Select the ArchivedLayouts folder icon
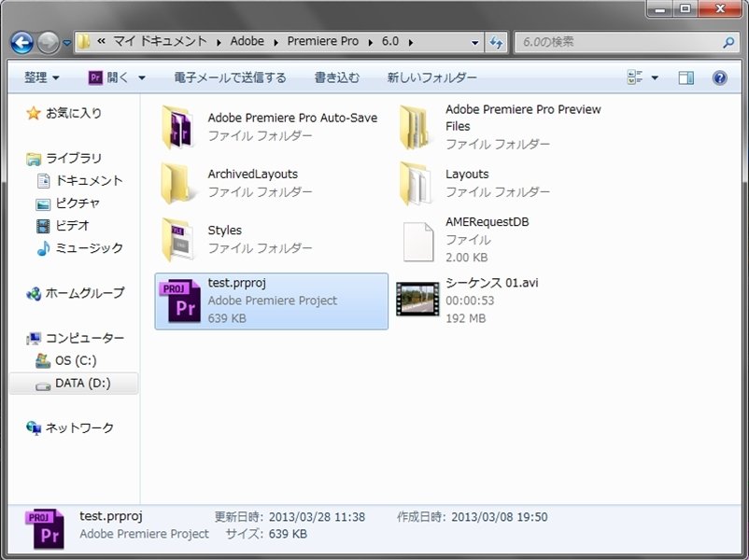The height and width of the screenshot is (560, 749). pyautogui.click(x=177, y=183)
